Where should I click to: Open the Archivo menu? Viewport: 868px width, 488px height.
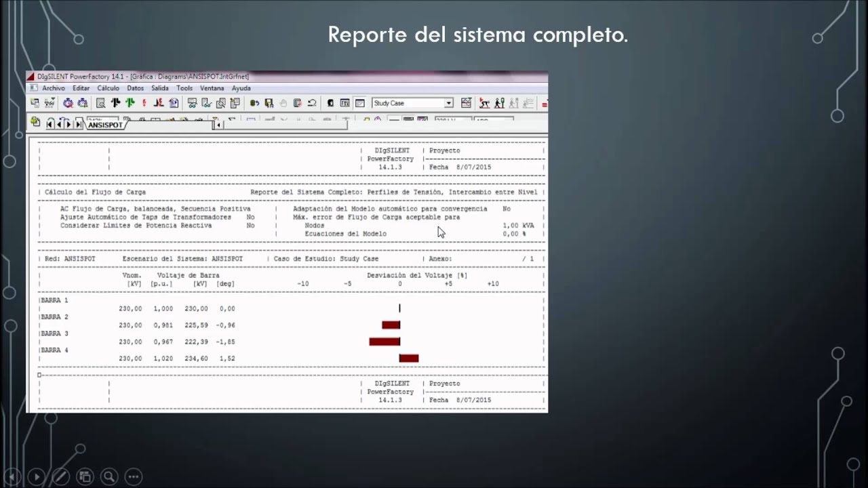[54, 88]
